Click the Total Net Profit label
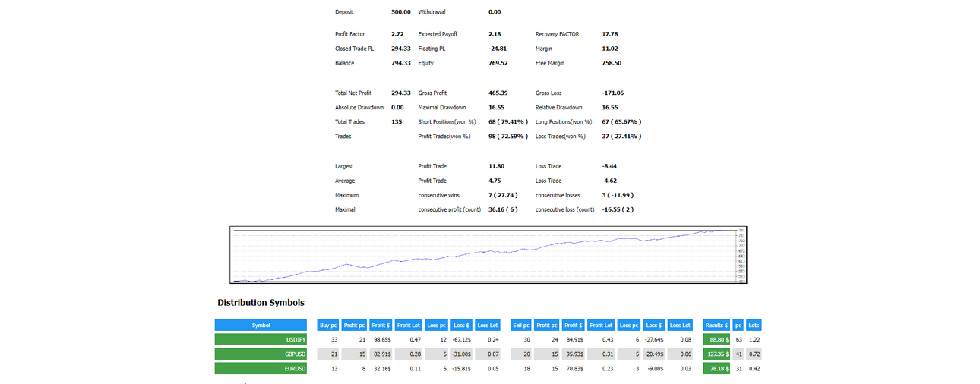 pyautogui.click(x=353, y=93)
